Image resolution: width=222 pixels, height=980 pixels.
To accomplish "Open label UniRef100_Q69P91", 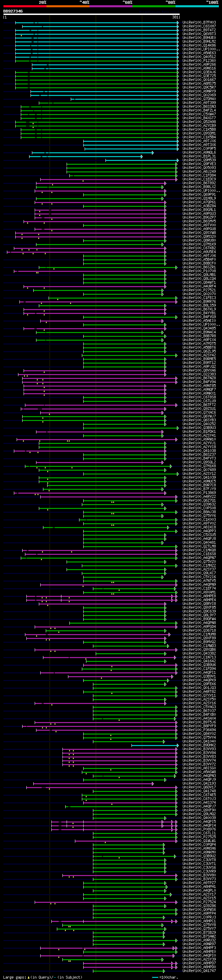I will pos(199,194).
